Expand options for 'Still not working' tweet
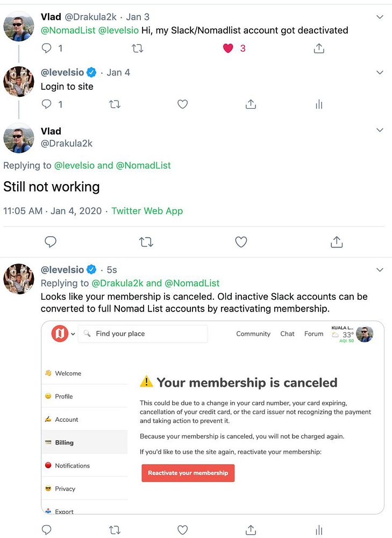This screenshot has height=538, width=392. pos(380,130)
